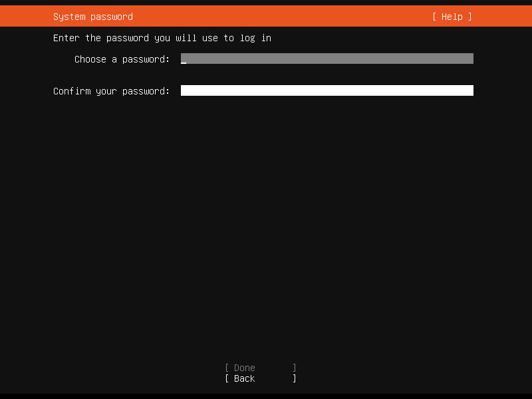
Task: Click right end of Choose password field
Action: 469,59
